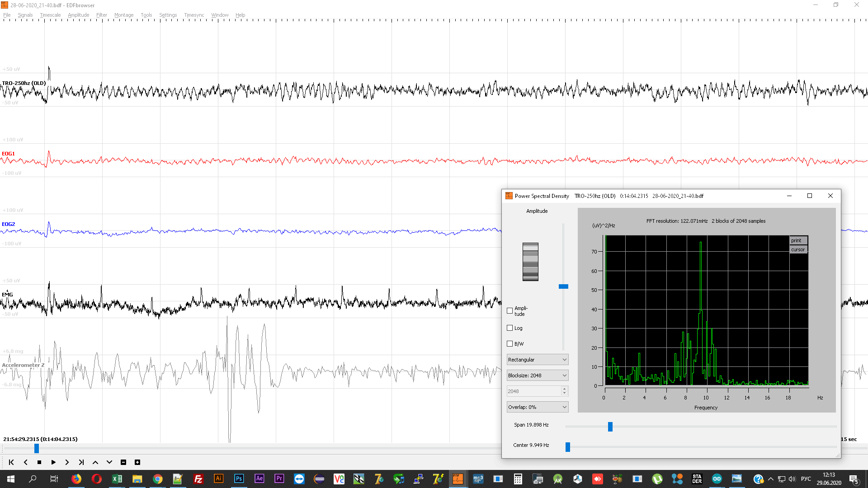Click the Accelerometer Z signal label
868x488 pixels.
[x=23, y=365]
